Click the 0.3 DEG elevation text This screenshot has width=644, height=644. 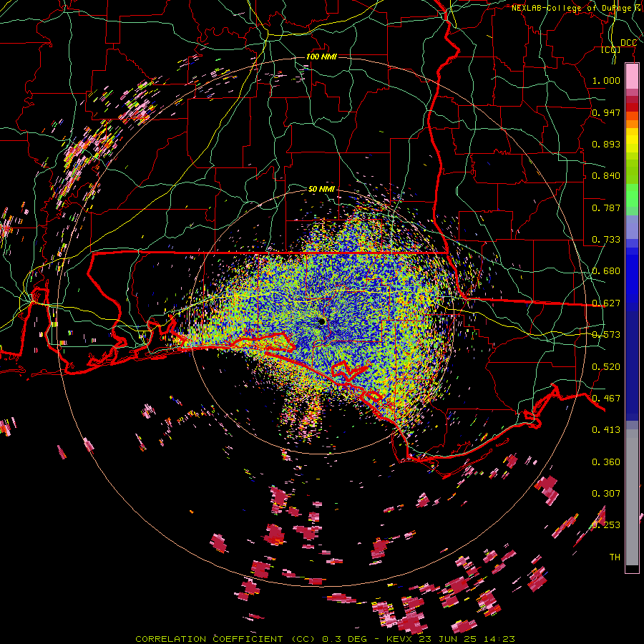tap(345, 639)
